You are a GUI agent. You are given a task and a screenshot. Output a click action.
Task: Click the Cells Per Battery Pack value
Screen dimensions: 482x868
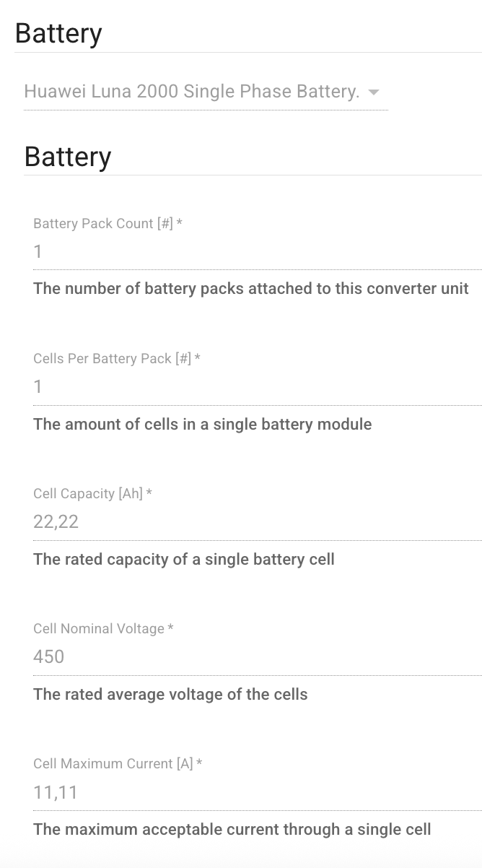click(x=216, y=386)
